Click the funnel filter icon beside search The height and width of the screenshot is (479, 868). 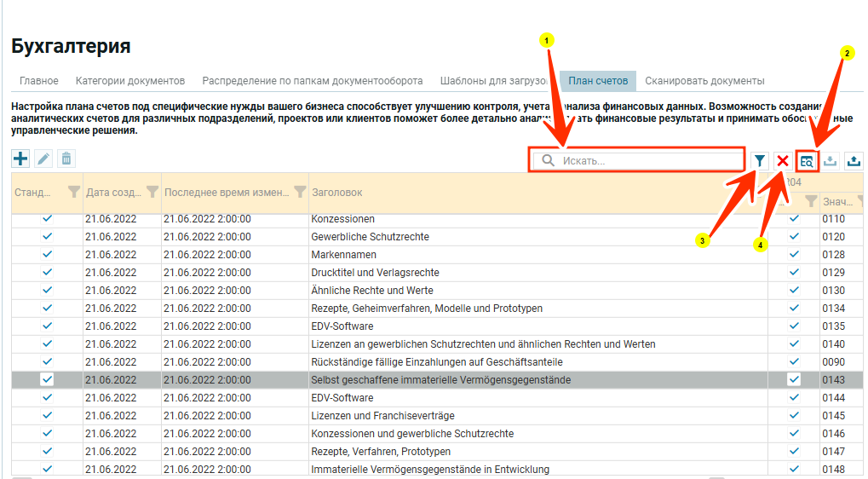pyautogui.click(x=760, y=160)
